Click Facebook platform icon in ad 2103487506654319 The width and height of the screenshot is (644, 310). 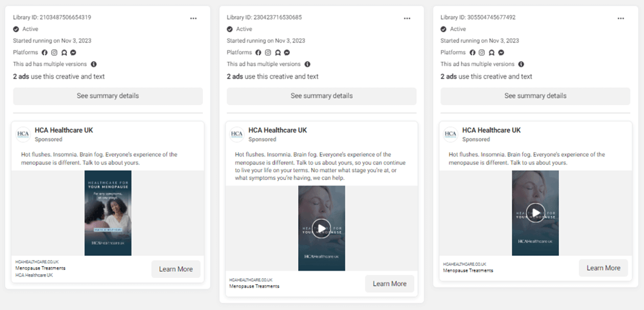point(45,53)
